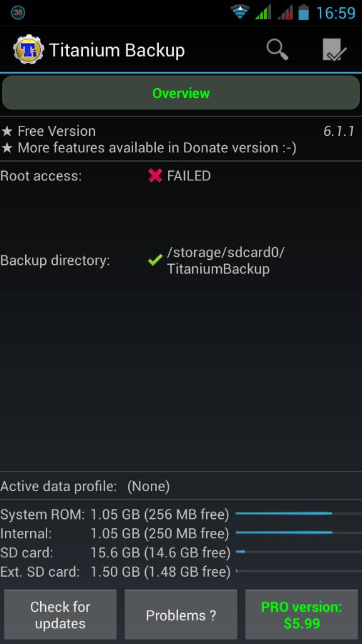The image size is (362, 644).
Task: Open the batch actions checkmark icon
Action: tap(334, 50)
